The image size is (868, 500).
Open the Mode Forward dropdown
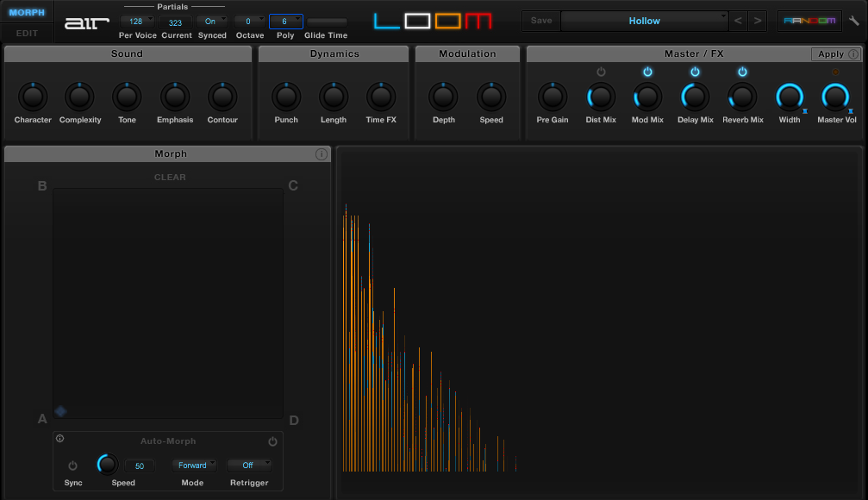(194, 466)
